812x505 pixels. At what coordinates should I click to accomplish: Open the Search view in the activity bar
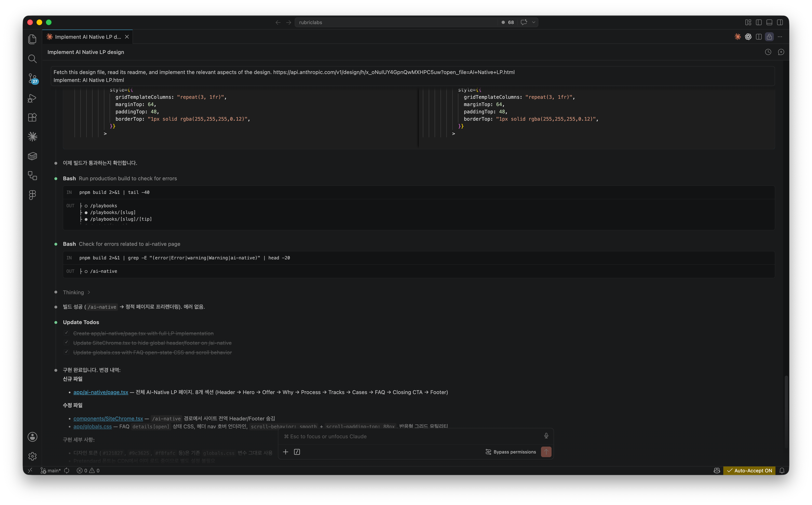32,59
